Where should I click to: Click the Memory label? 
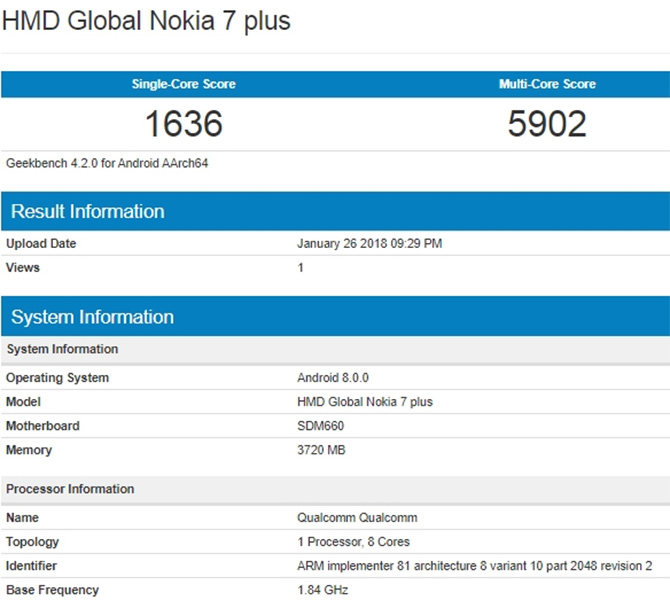(x=29, y=450)
